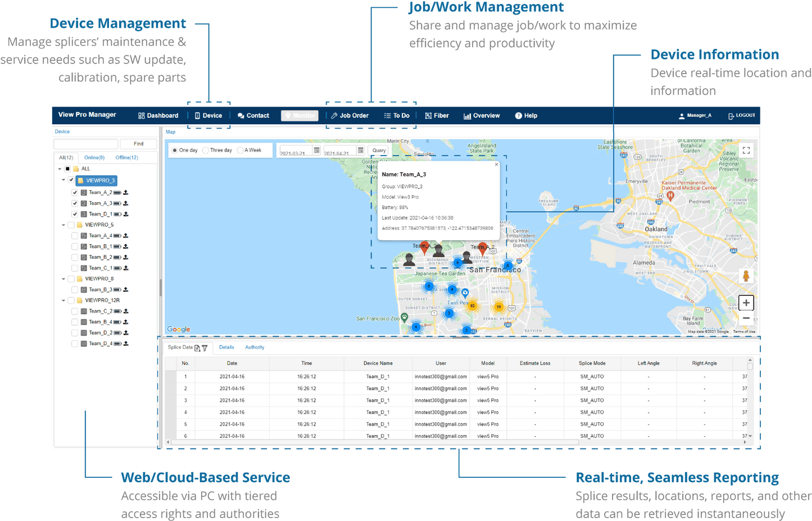Image resolution: width=812 pixels, height=521 pixels.
Task: Select the Three day radio option
Action: coord(206,150)
